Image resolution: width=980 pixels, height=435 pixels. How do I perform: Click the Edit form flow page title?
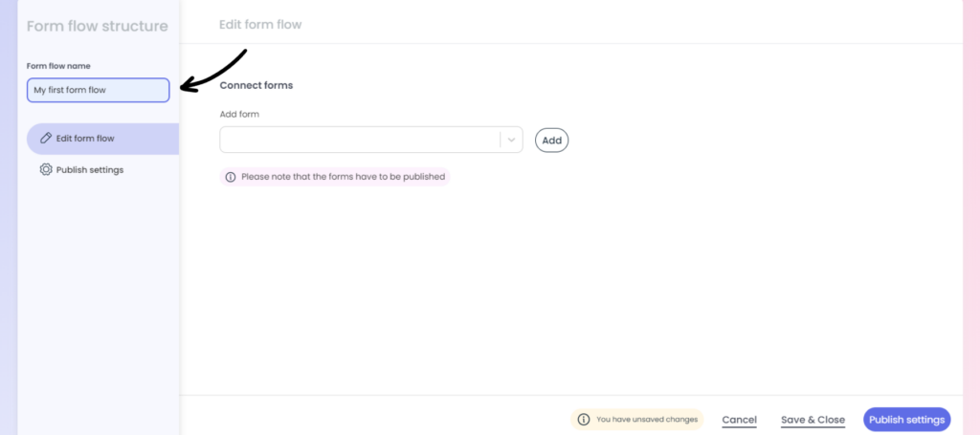coord(260,25)
